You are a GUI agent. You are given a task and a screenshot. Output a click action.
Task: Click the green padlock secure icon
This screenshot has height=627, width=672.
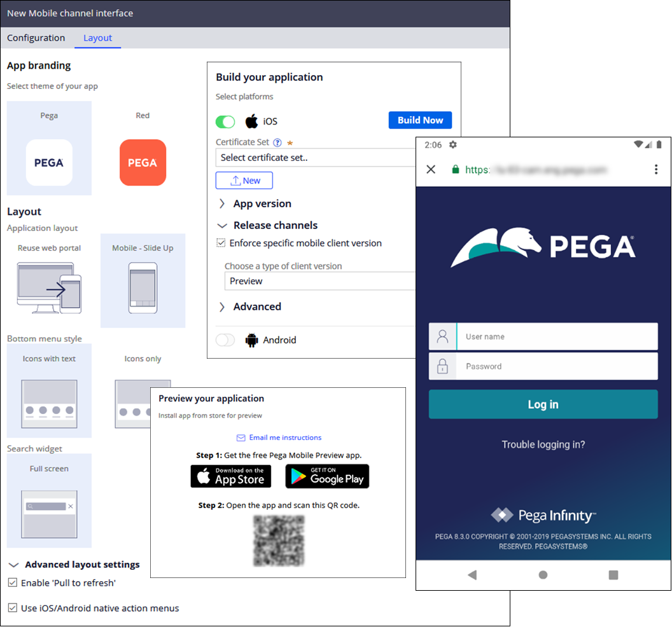pyautogui.click(x=456, y=169)
